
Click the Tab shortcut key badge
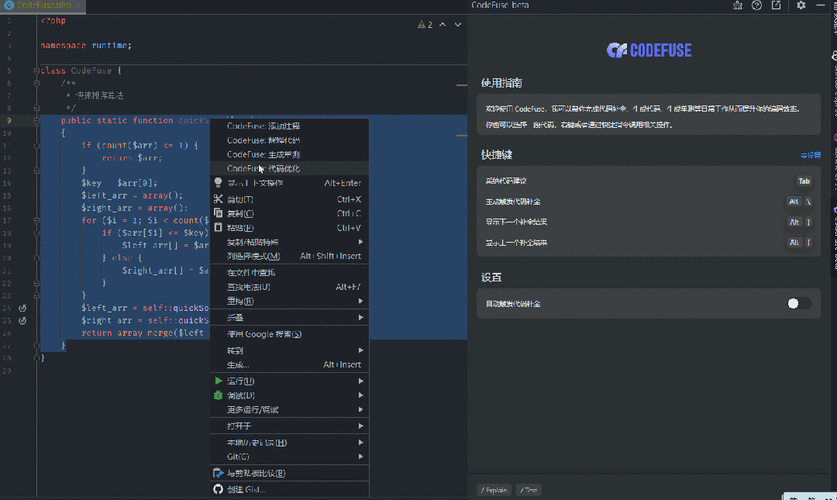coord(804,181)
